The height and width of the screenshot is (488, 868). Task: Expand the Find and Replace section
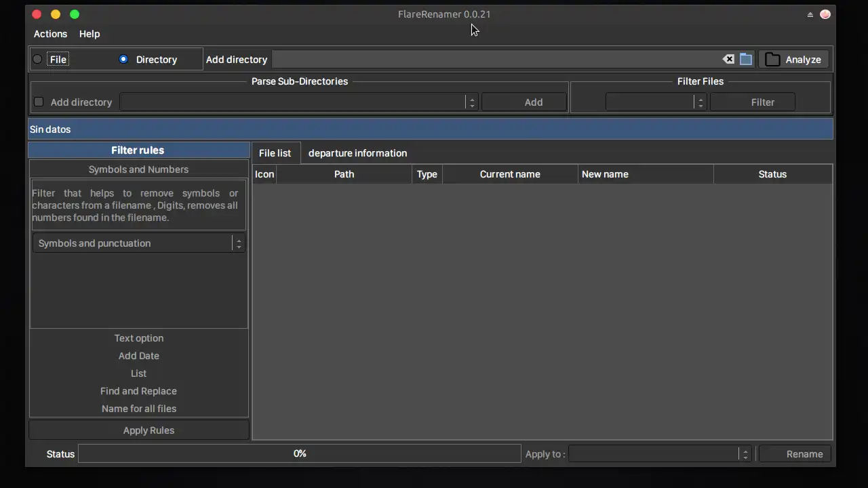pos(139,391)
